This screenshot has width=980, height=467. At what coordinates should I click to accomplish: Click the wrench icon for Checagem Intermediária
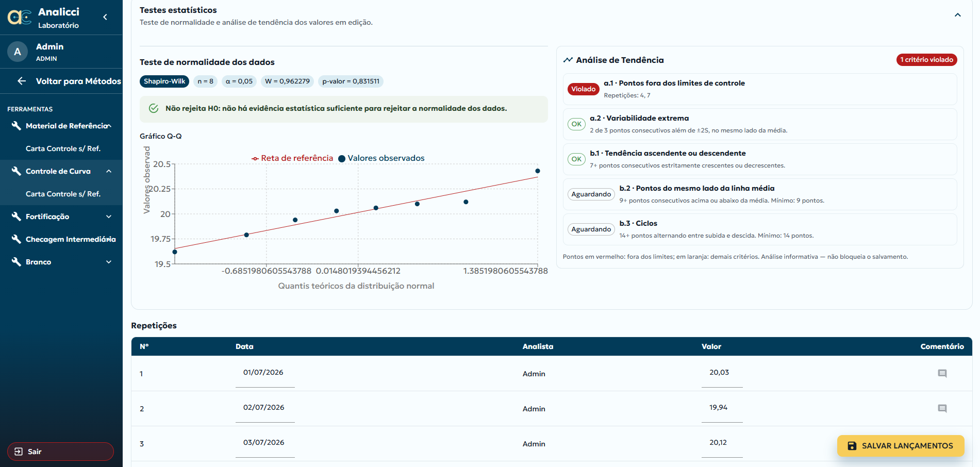coord(16,239)
